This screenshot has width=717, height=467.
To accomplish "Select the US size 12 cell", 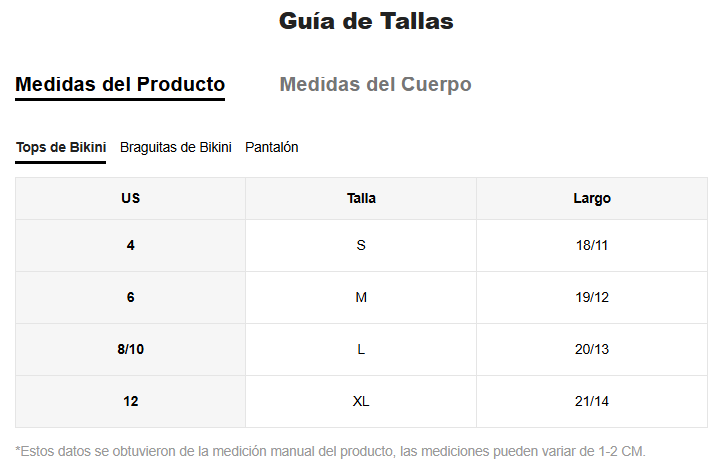I will click(131, 401).
